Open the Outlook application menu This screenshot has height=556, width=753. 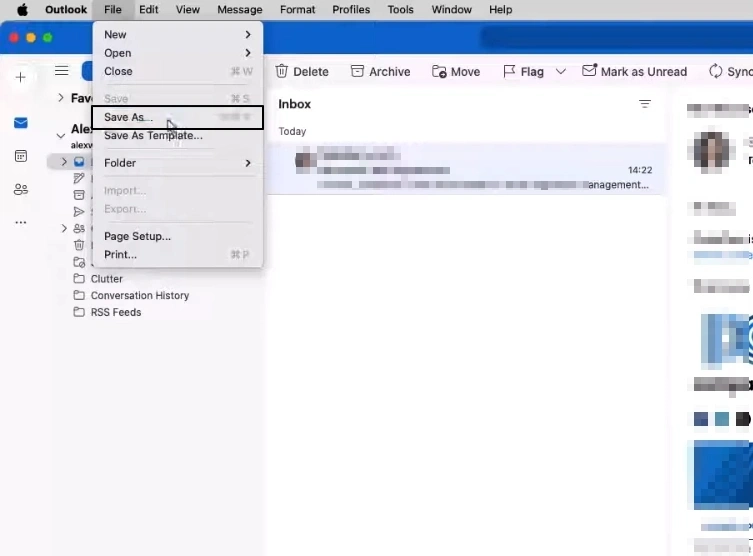(66, 10)
